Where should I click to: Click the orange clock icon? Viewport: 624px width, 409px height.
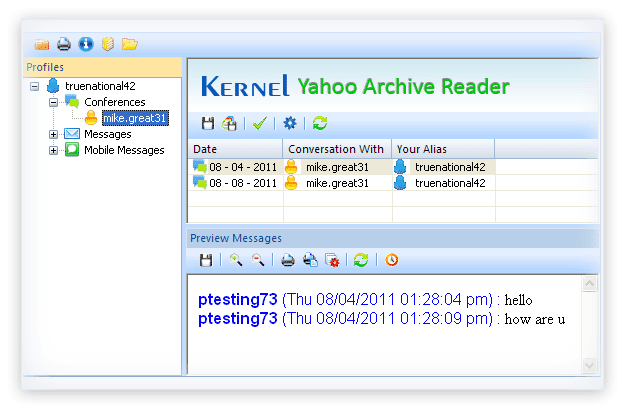[392, 260]
